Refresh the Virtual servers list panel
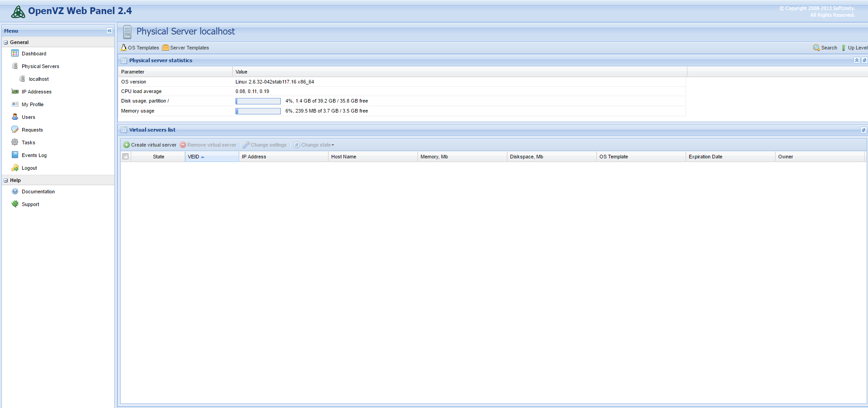868x408 pixels. point(863,130)
